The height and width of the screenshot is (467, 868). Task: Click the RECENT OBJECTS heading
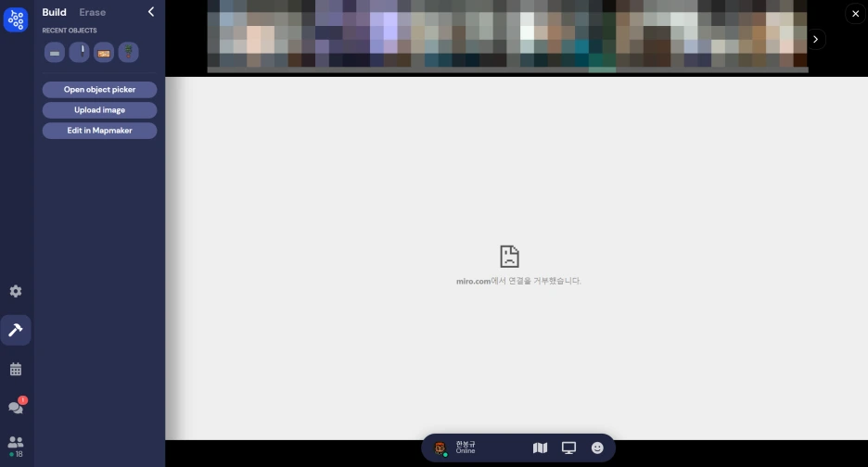coord(70,31)
